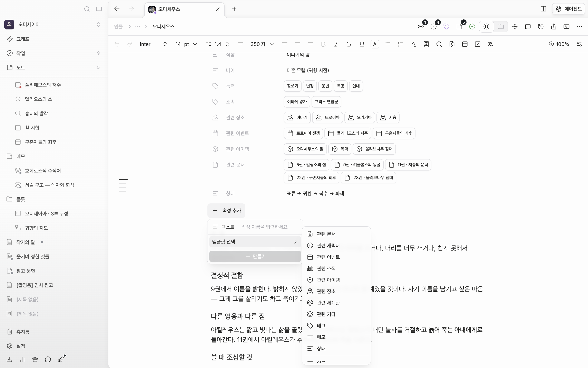
Task: Open 설정 in the sidebar
Action: (x=54, y=346)
